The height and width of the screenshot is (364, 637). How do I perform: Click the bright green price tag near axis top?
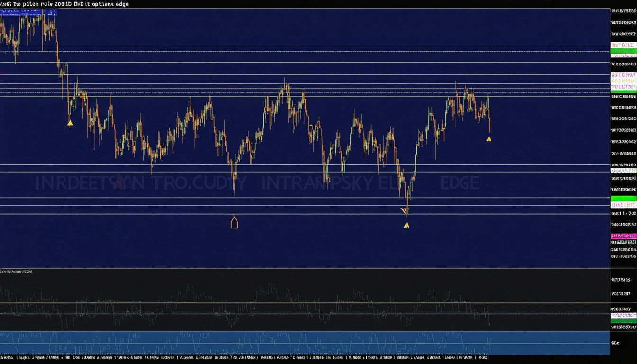[x=623, y=50]
